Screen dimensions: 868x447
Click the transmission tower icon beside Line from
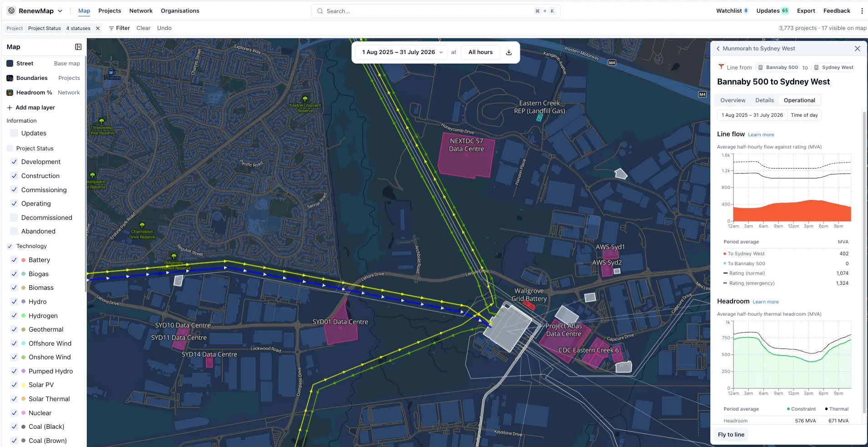coord(721,67)
